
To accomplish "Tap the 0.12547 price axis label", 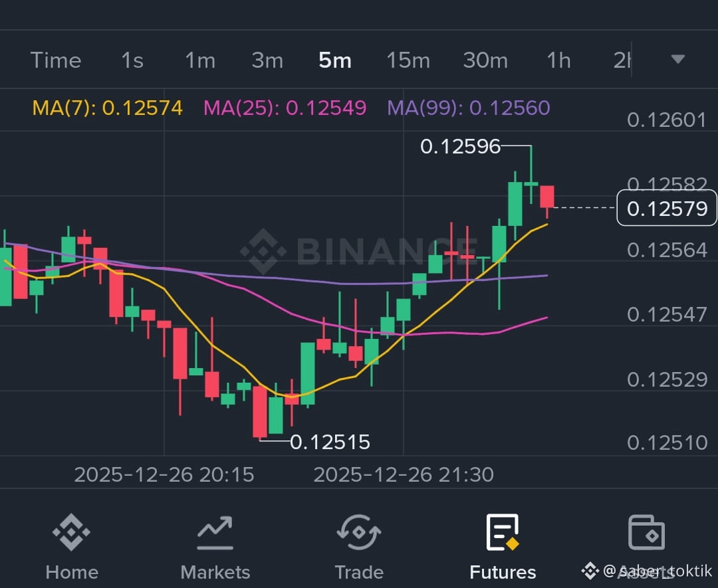I will [667, 315].
